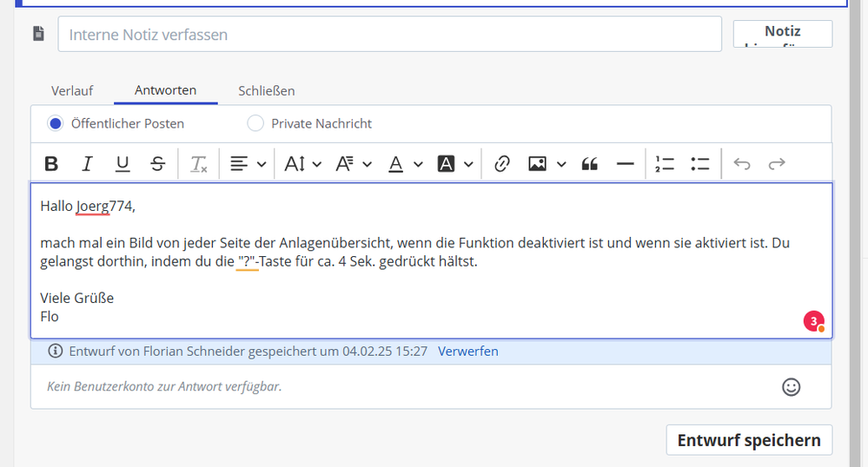Screen dimensions: 868x467
Task: Click the Entwurf speichern button
Action: pyautogui.click(x=748, y=440)
